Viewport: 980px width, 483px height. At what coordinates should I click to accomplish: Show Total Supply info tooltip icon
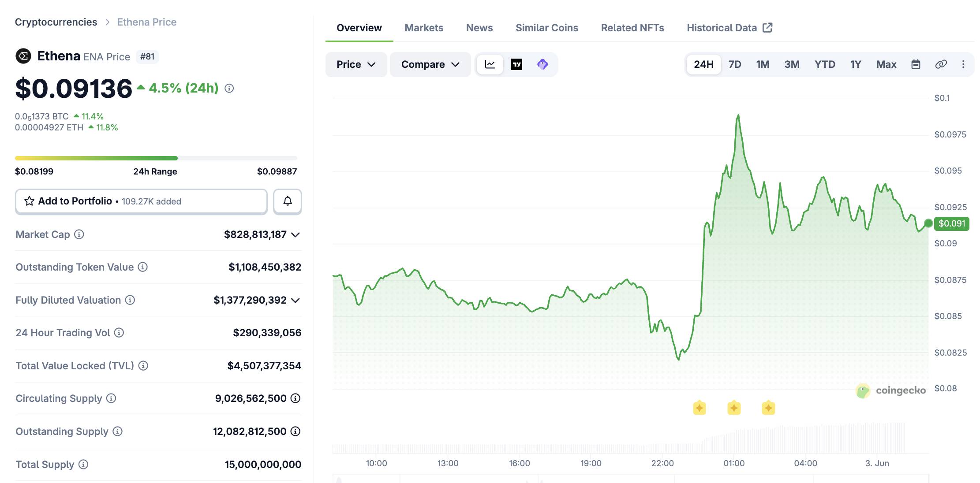83,464
